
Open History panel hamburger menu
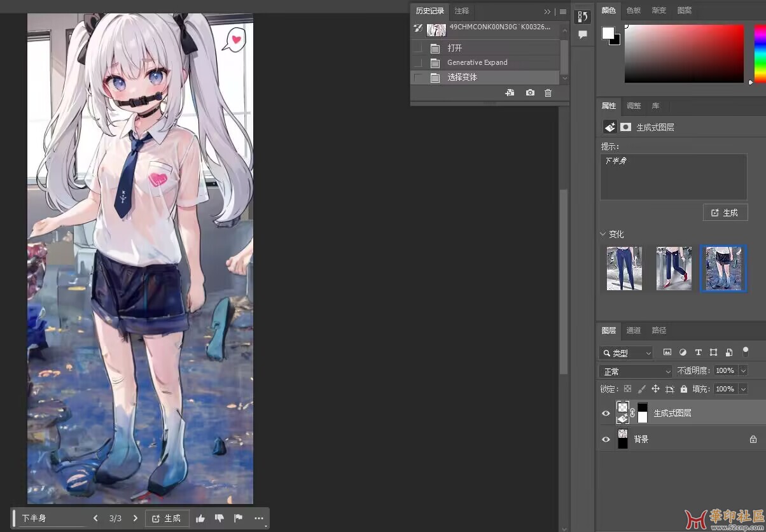point(563,11)
